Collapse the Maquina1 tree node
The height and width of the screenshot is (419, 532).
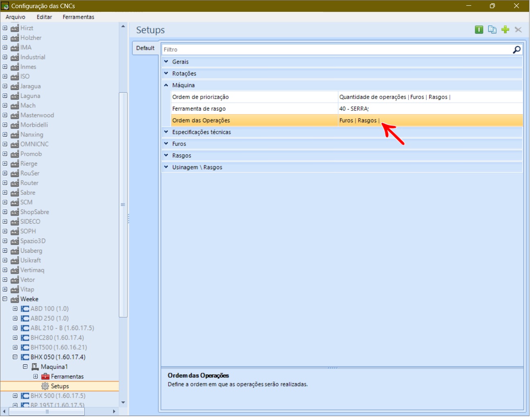25,367
